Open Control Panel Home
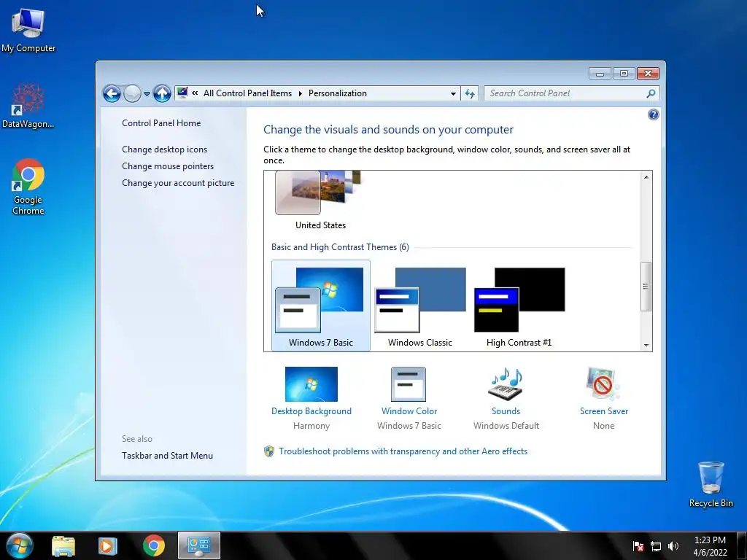747x560 pixels. (x=161, y=122)
